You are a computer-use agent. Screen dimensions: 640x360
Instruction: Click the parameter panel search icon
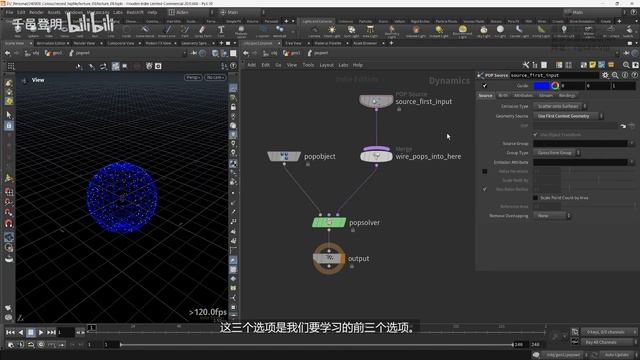tap(615, 75)
